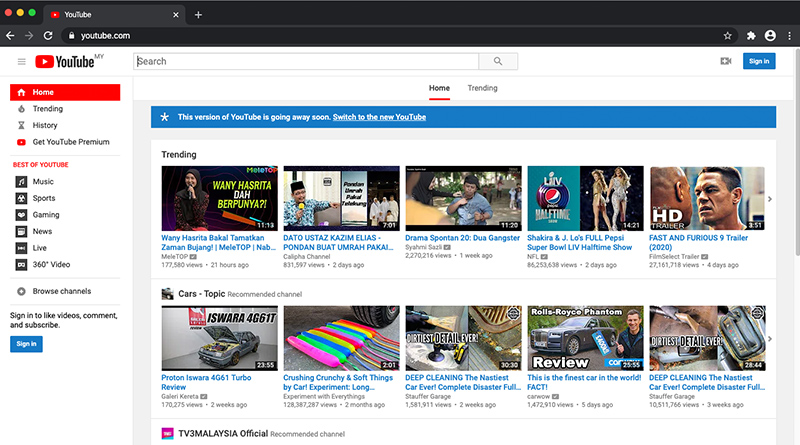
Task: Open DEEP CLEANING 10,511,766 views title
Action: tap(707, 382)
